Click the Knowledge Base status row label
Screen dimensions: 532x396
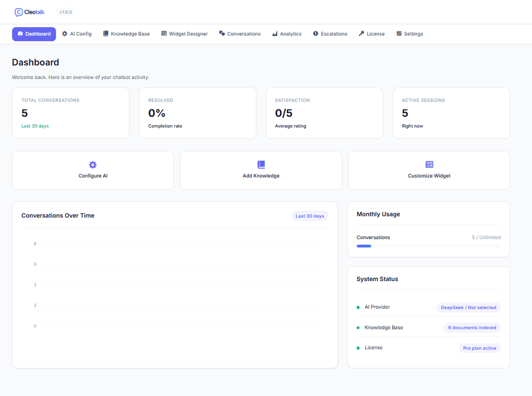[x=384, y=328]
